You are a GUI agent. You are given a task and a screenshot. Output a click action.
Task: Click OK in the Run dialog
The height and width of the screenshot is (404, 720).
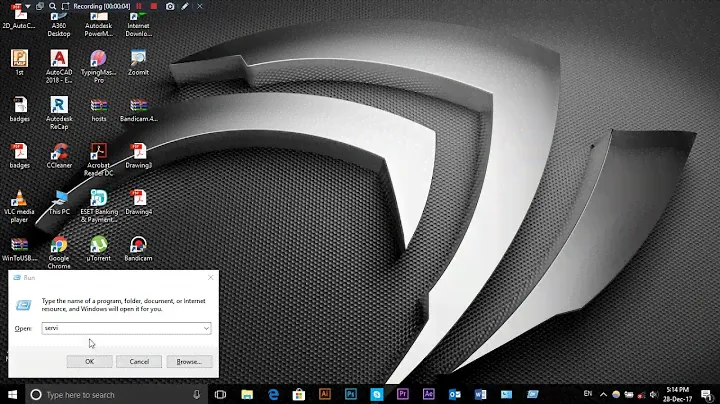[x=90, y=361]
